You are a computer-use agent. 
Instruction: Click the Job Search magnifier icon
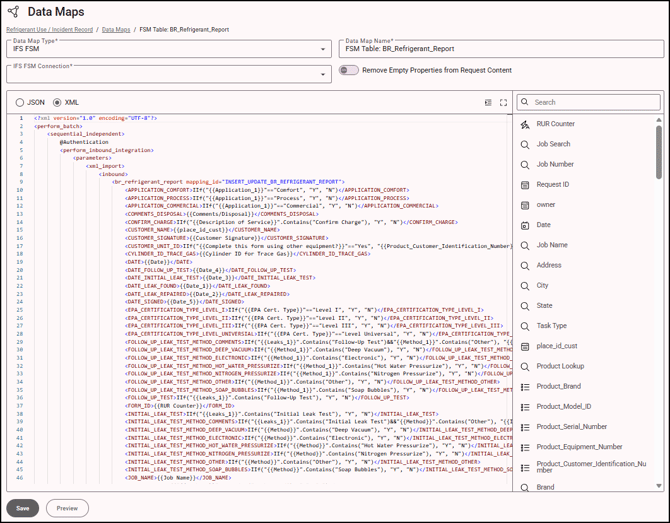coord(525,144)
